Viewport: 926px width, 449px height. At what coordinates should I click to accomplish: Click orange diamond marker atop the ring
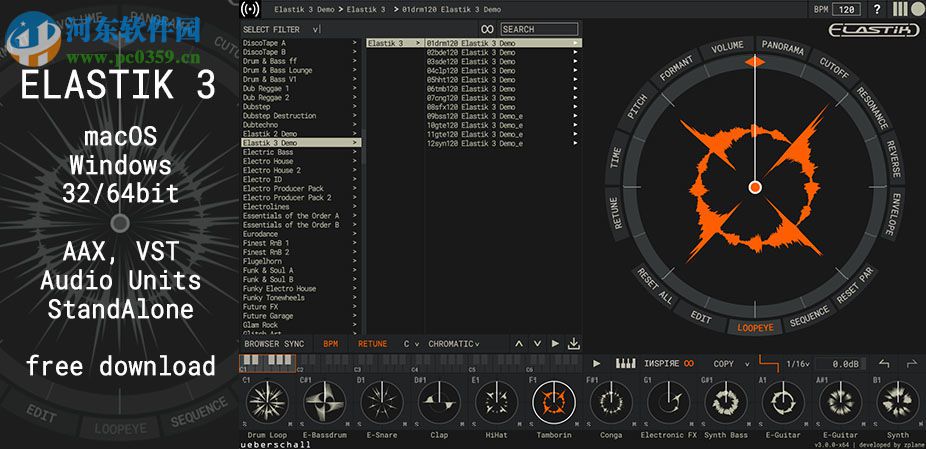tap(755, 61)
